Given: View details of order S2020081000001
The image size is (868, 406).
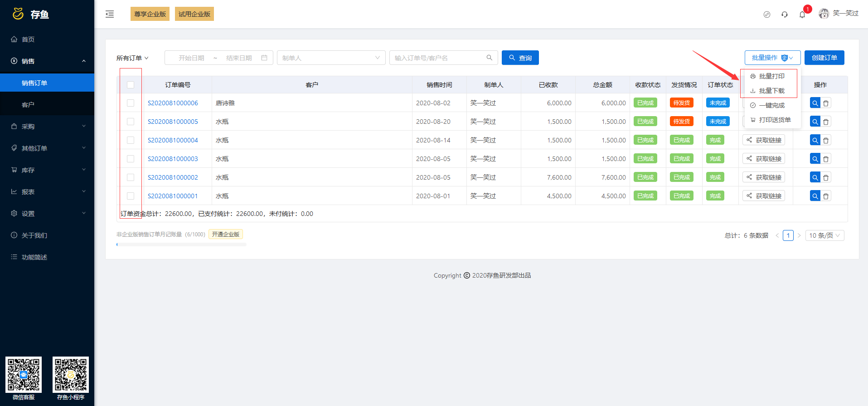Looking at the screenshot, I should pos(815,196).
